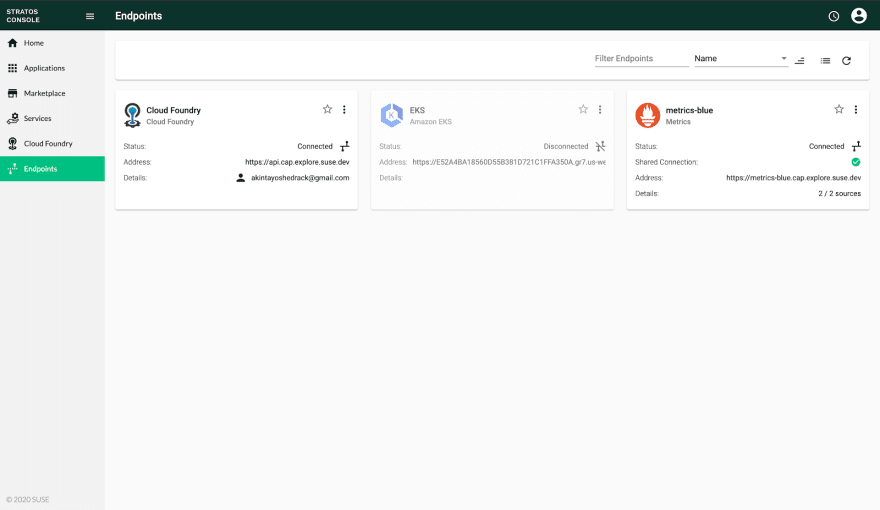The image size is (880, 510).
Task: Toggle the side navigation hamburger menu
Action: coord(90,16)
